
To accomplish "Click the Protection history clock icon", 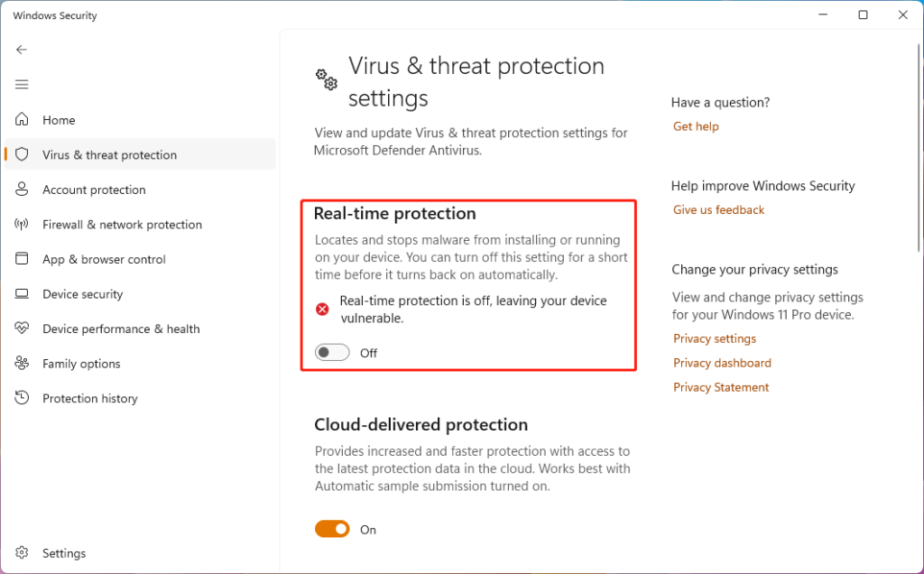I will (x=23, y=399).
